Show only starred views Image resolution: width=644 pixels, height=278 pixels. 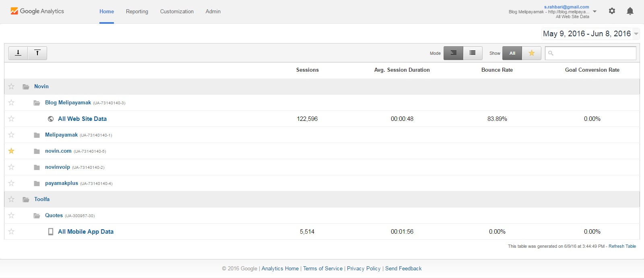(x=531, y=53)
